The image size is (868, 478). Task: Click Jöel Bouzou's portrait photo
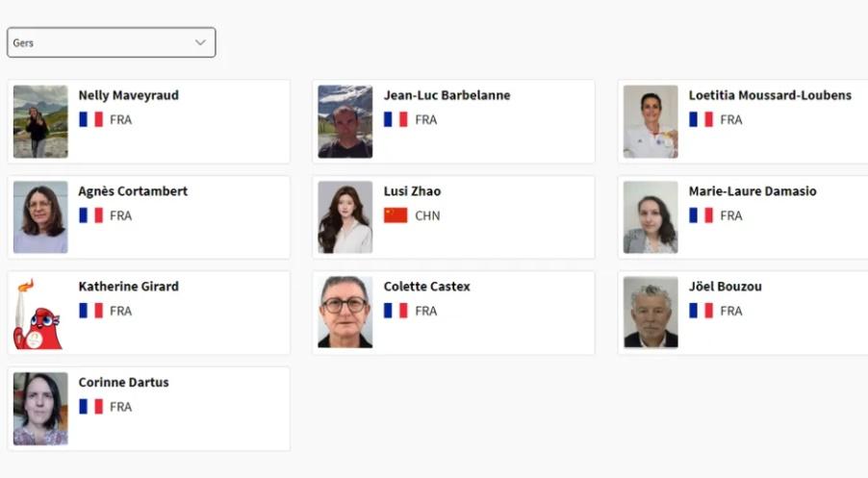(651, 313)
